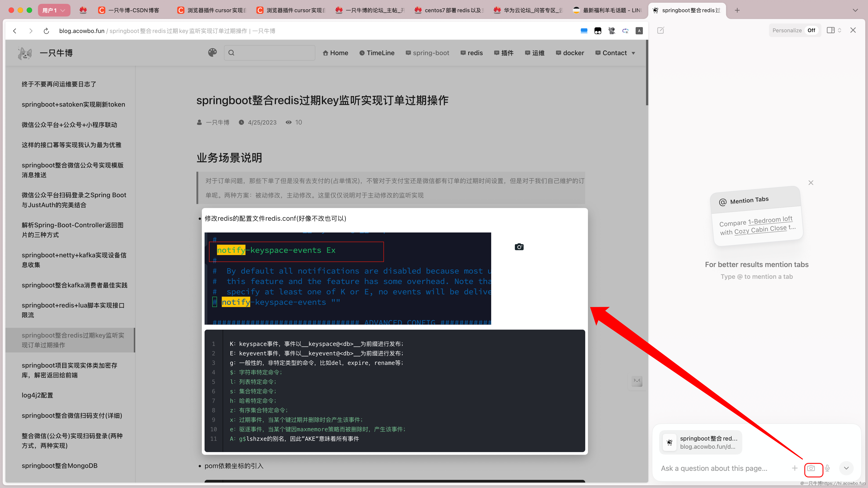Go to Home in the blog navbar
Screen dimensions: 868x488
pos(335,53)
